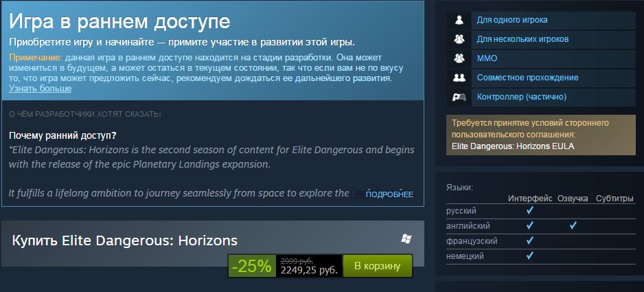Expand description with 'ПОДРОБНЕЕ'

(x=389, y=194)
